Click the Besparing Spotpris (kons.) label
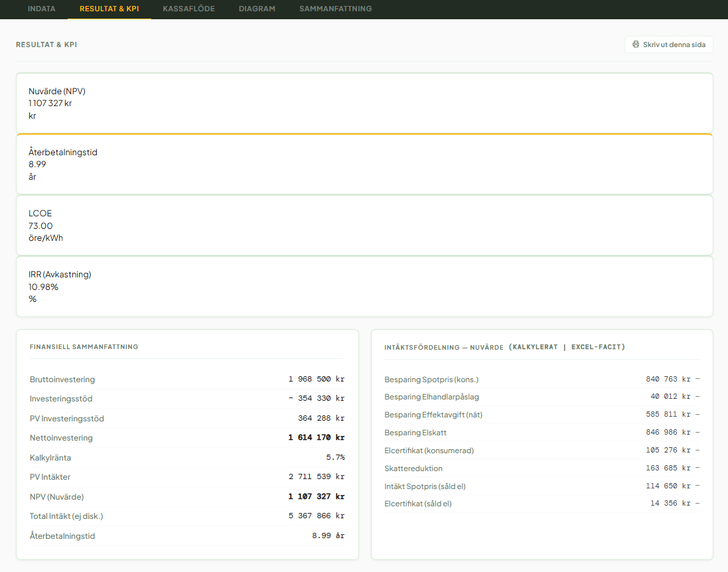This screenshot has width=728, height=572. (x=431, y=380)
